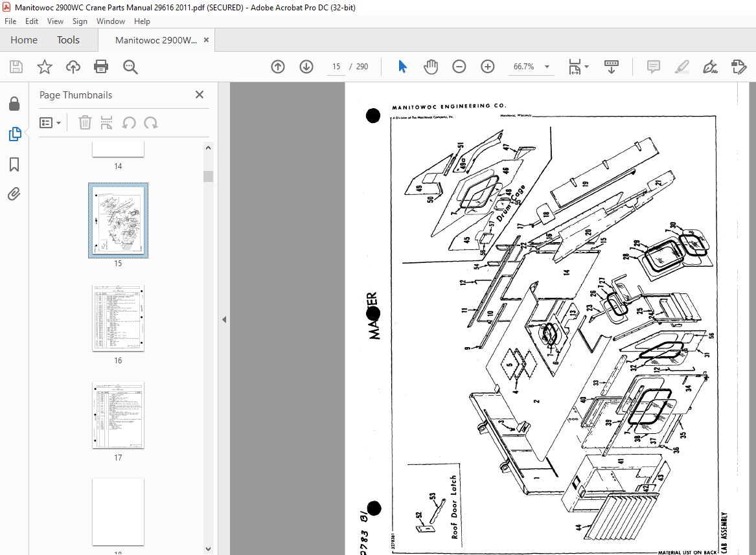Viewport: 756px width, 555px height.
Task: Switch to the Tools tab
Action: pyautogui.click(x=68, y=40)
